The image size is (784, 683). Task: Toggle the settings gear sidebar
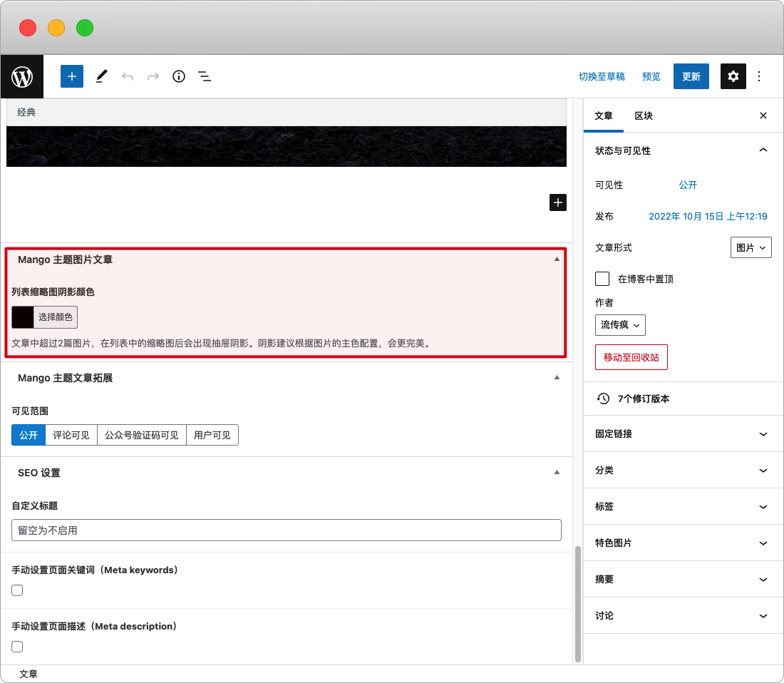coord(733,76)
